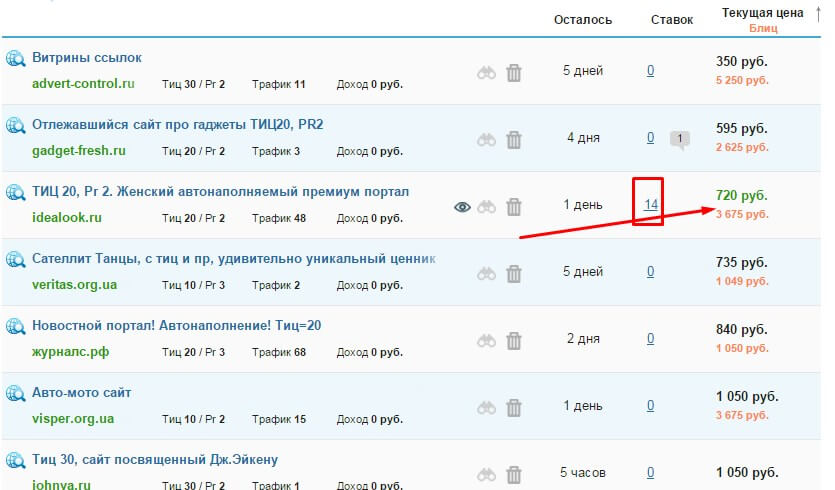The width and height of the screenshot is (835, 490).
Task: Click binoculars icon in журналс.рф row
Action: click(x=486, y=340)
